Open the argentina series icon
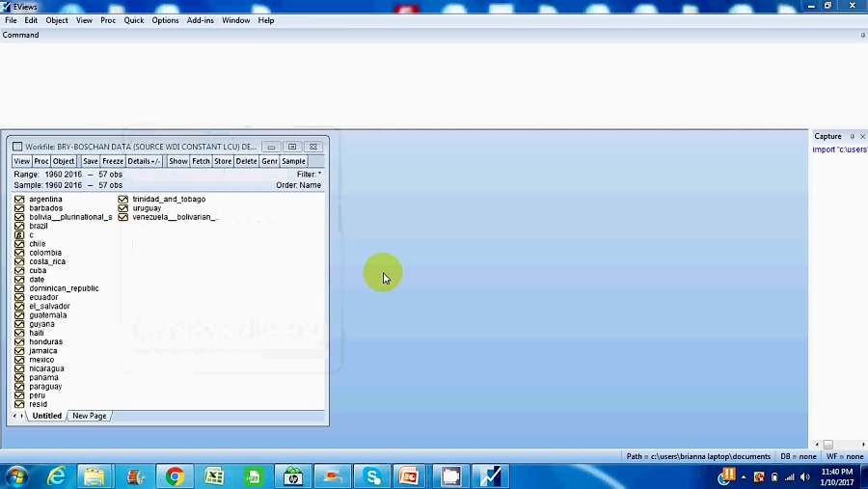This screenshot has width=868, height=489. point(19,199)
